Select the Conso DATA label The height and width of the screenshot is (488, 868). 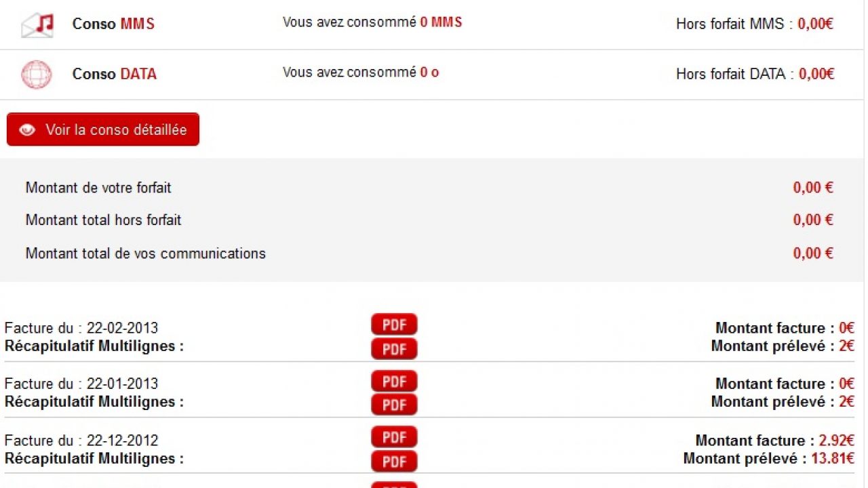tap(114, 74)
